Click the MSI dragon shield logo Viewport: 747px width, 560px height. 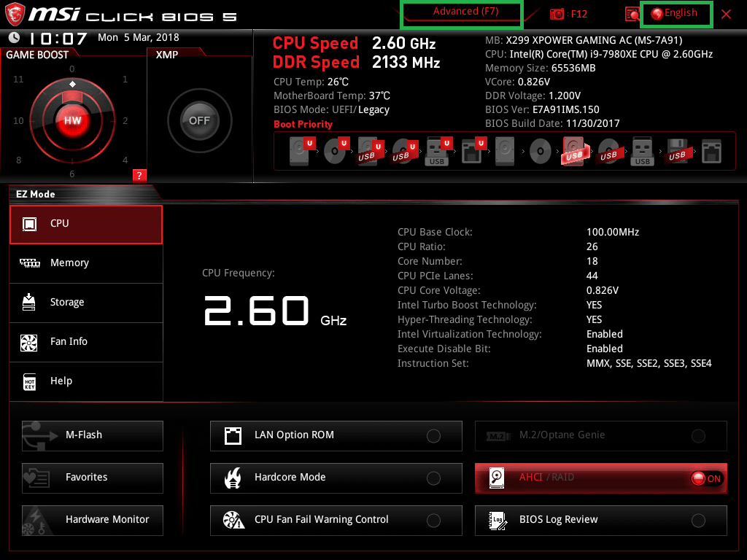tap(15, 13)
